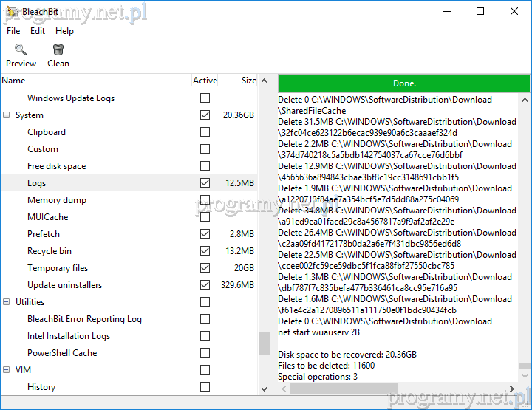Click the Size column header
The height and width of the screenshot is (410, 532).
(x=248, y=81)
